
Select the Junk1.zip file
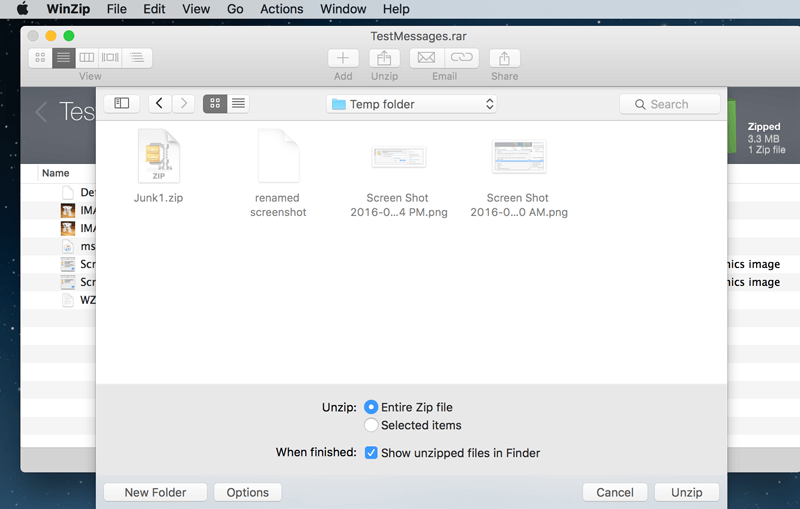tap(158, 158)
